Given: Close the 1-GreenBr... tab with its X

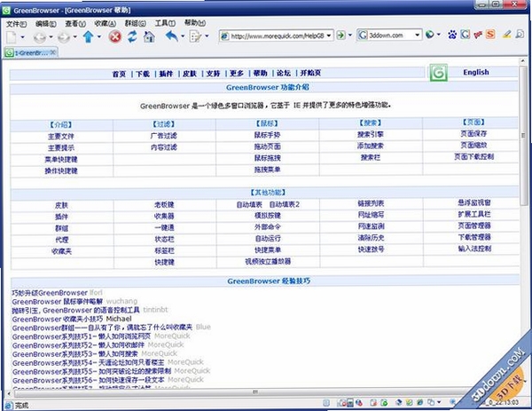Looking at the screenshot, I should point(53,52).
